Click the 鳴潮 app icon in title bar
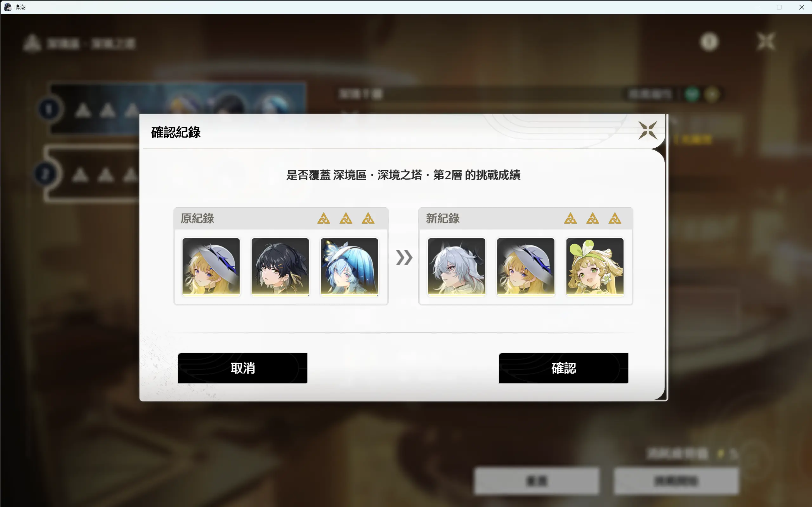The height and width of the screenshot is (507, 812). click(x=8, y=7)
